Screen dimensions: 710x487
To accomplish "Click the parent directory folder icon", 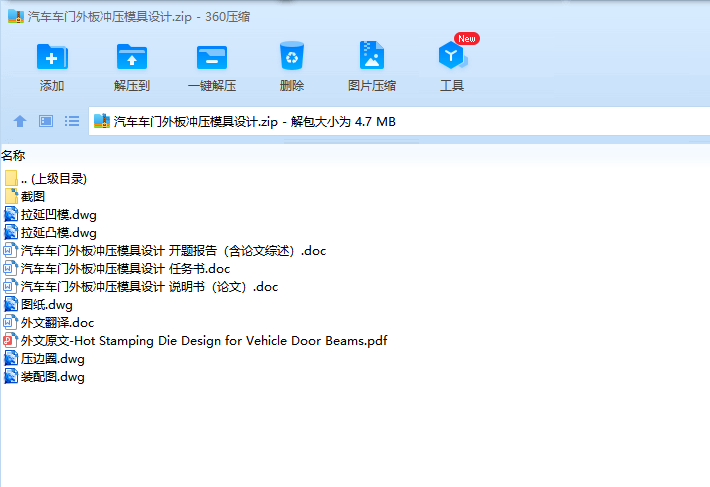I will pyautogui.click(x=11, y=178).
